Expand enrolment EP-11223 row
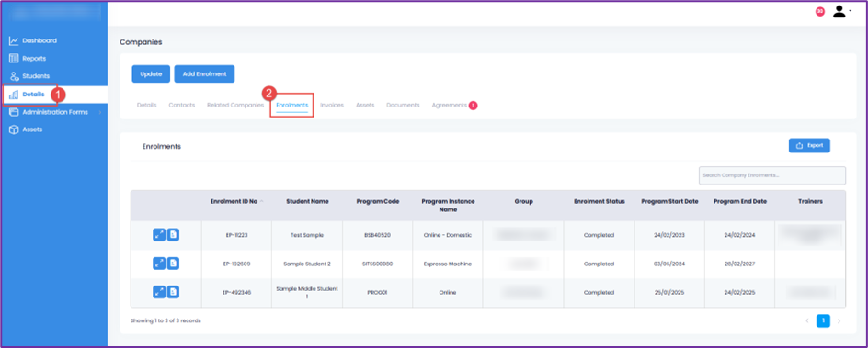Screen dimensions: 868x348 159,235
